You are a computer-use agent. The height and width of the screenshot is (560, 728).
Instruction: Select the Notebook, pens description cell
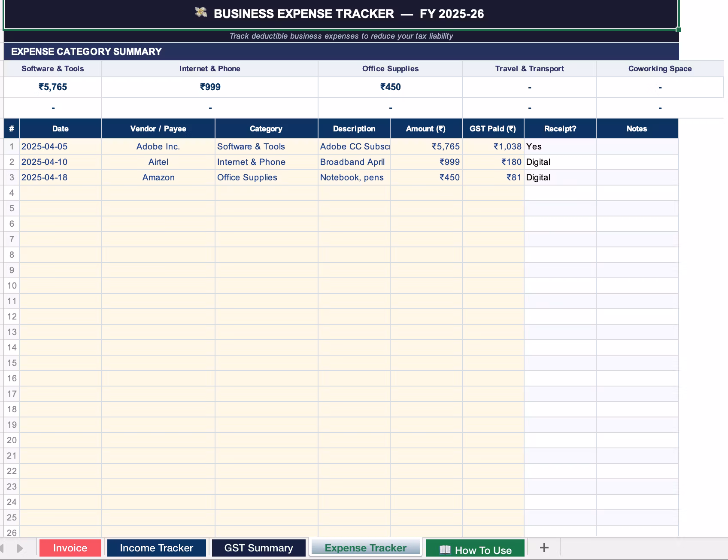point(354,177)
